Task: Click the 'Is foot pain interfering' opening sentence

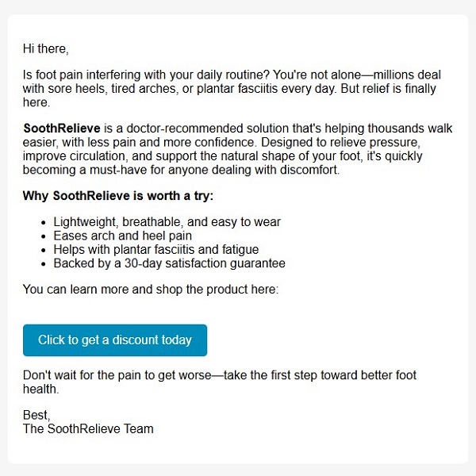Action: coord(146,75)
